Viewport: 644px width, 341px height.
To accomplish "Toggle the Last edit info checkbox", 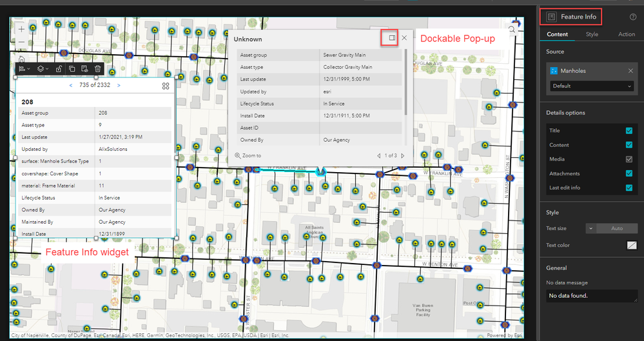I will click(629, 188).
